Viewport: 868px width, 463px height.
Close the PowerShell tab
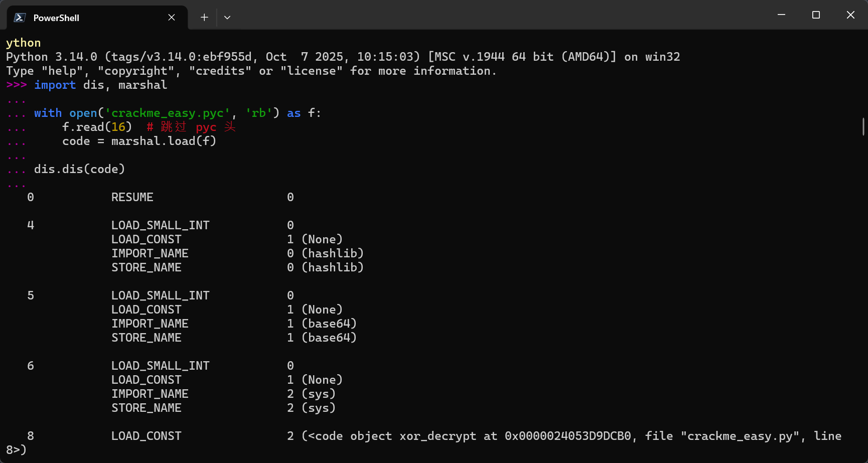pos(172,18)
